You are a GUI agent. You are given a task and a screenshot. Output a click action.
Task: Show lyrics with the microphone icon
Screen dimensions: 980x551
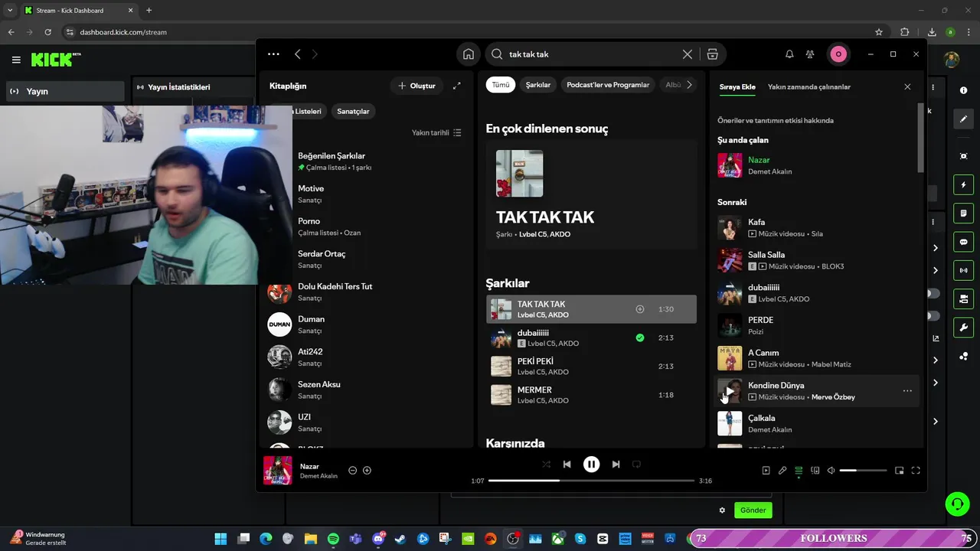(x=782, y=471)
